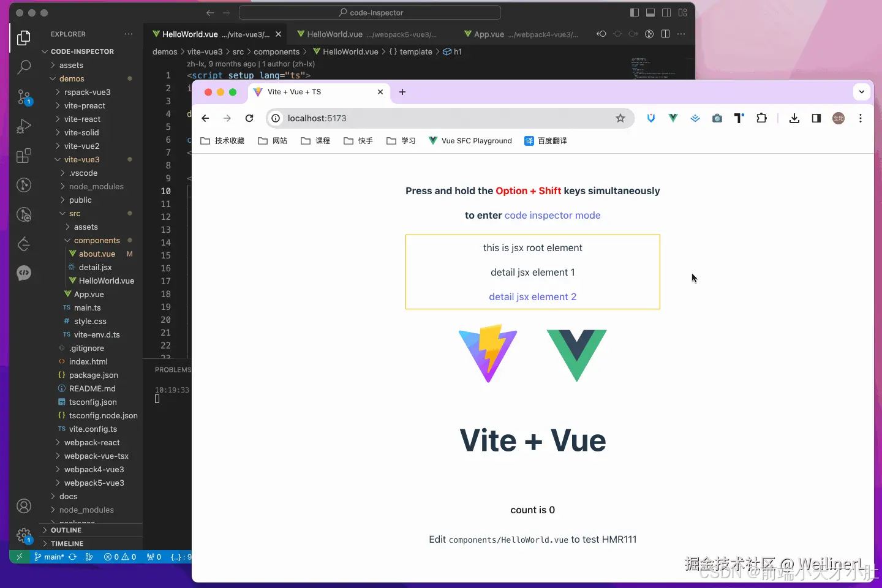Screen dimensions: 882x588
Task: Collapse the components folder
Action: point(92,240)
